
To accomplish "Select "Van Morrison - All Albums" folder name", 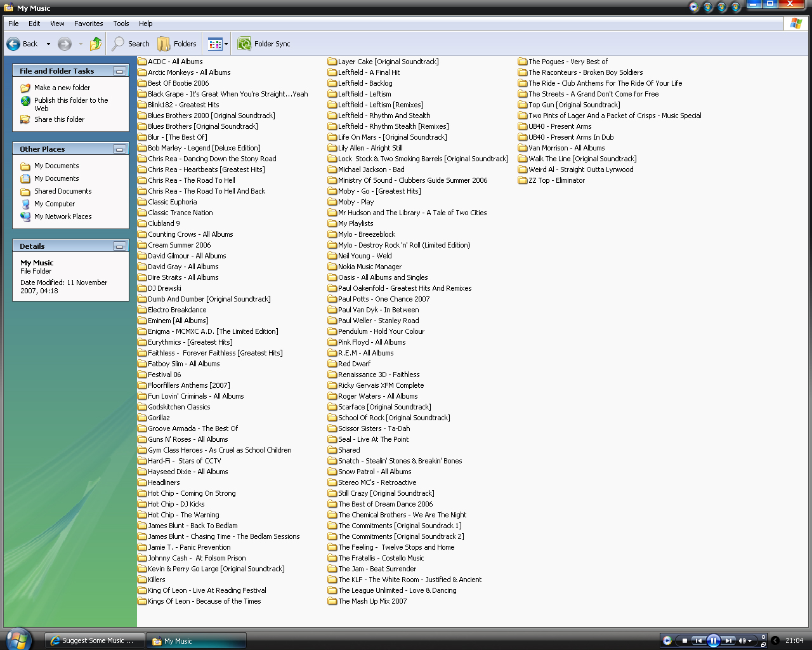I will 566,148.
